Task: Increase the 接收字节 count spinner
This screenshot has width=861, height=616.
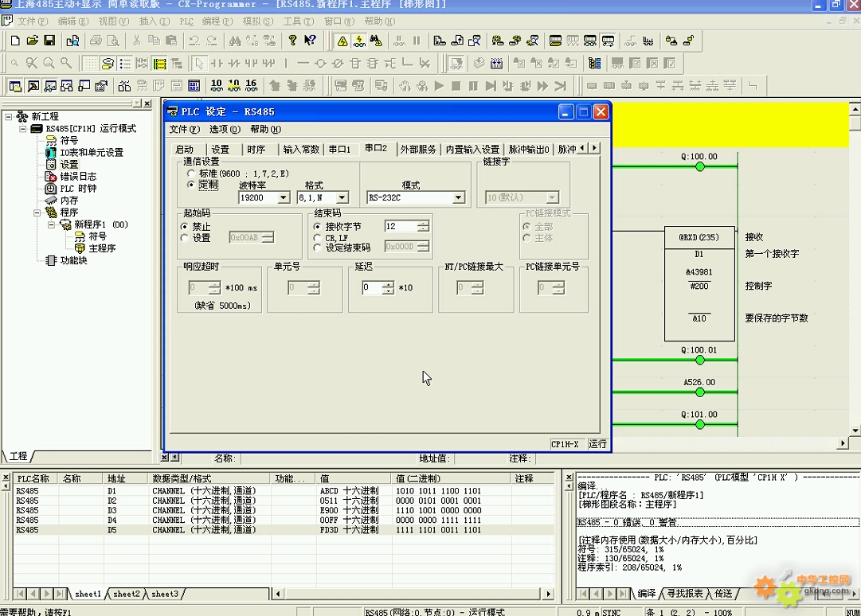Action: coord(423,224)
